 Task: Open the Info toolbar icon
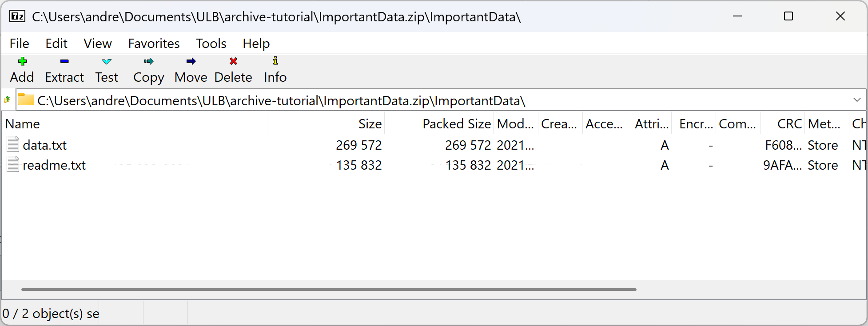click(x=275, y=61)
